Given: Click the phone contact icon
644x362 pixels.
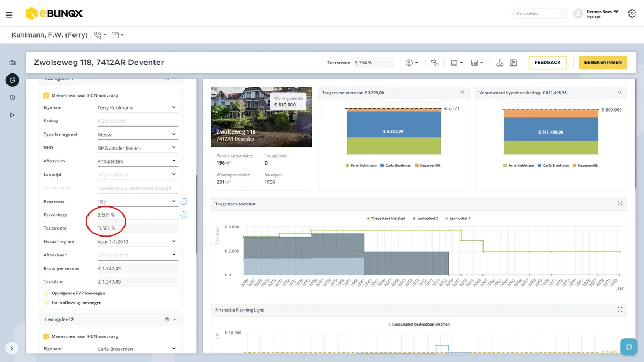Looking at the screenshot, I should point(98,35).
